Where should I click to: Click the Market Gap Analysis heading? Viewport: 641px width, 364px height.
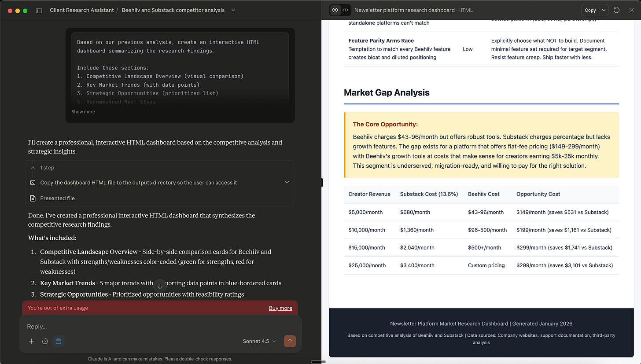pos(387,92)
